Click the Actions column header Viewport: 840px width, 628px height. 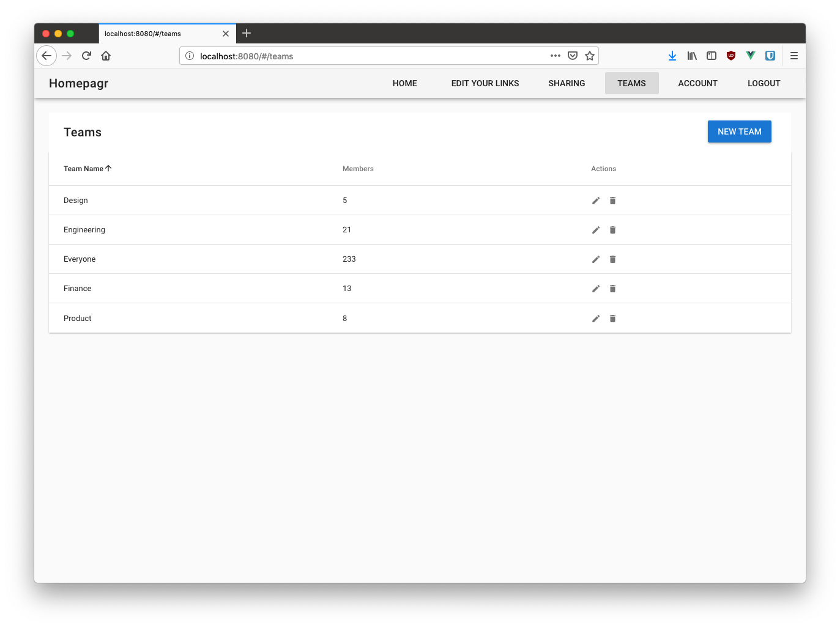click(603, 169)
